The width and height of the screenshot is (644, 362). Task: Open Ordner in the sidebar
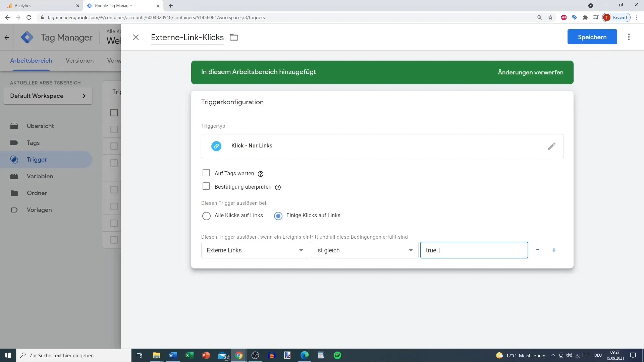(x=46, y=193)
